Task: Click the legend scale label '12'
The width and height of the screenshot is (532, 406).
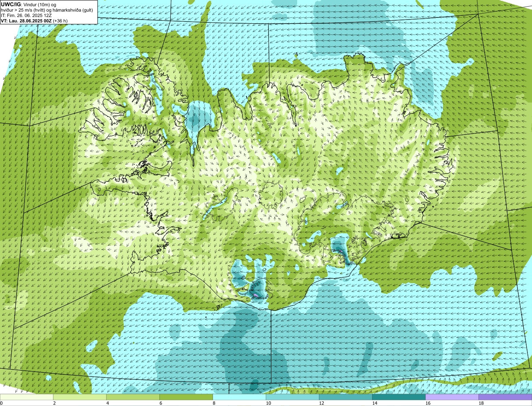Action: (322, 403)
